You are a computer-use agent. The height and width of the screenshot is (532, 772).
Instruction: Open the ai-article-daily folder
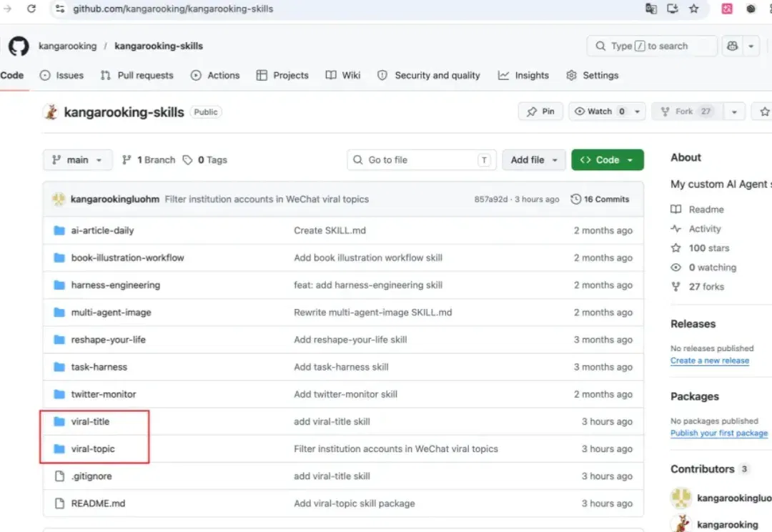102,230
